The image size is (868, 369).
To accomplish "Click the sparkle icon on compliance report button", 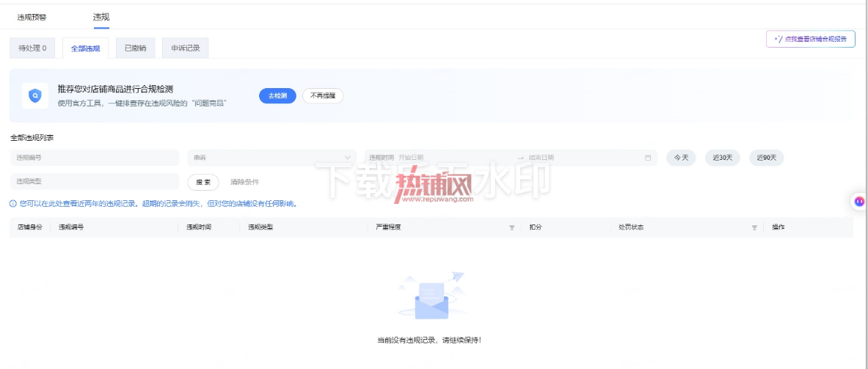I will point(778,40).
